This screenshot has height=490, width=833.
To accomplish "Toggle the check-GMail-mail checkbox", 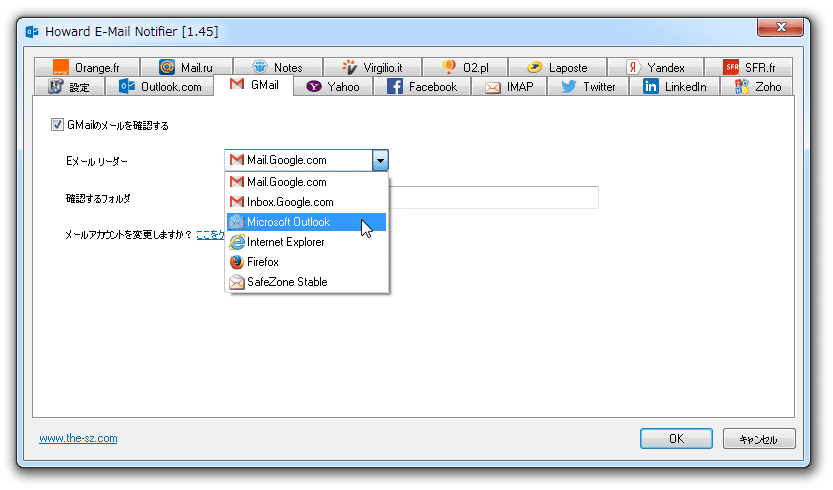I will click(57, 125).
